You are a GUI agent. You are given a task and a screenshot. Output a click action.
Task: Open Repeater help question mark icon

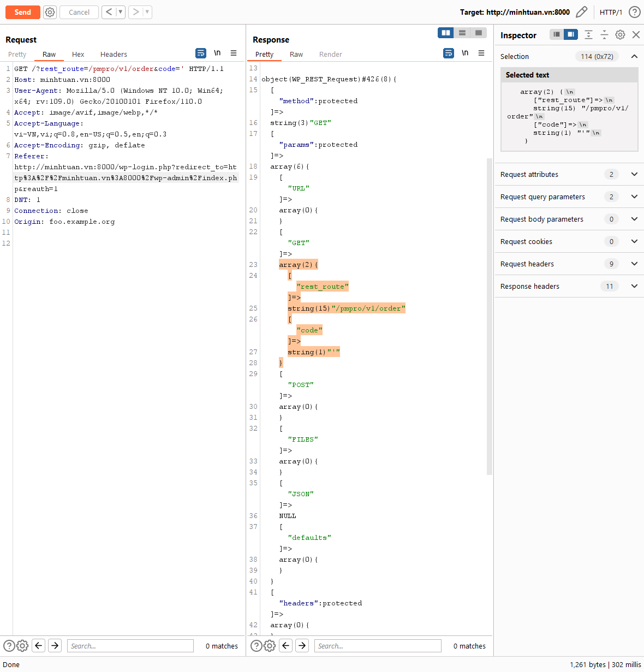[635, 12]
